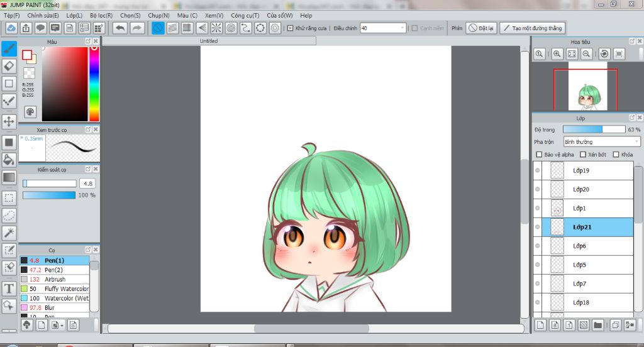644x347 pixels.
Task: Open Pha trộn blending mode dropdown
Action: click(x=602, y=141)
